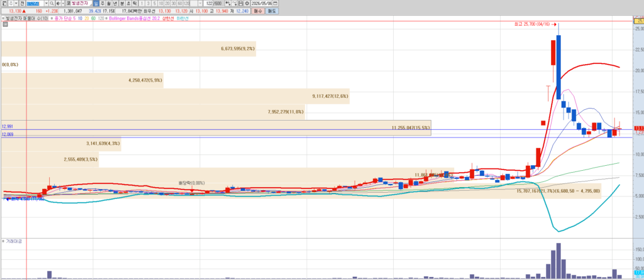This screenshot has width=644, height=280.
Task: Click the 매수 (buy) button
Action: (x=257, y=11)
